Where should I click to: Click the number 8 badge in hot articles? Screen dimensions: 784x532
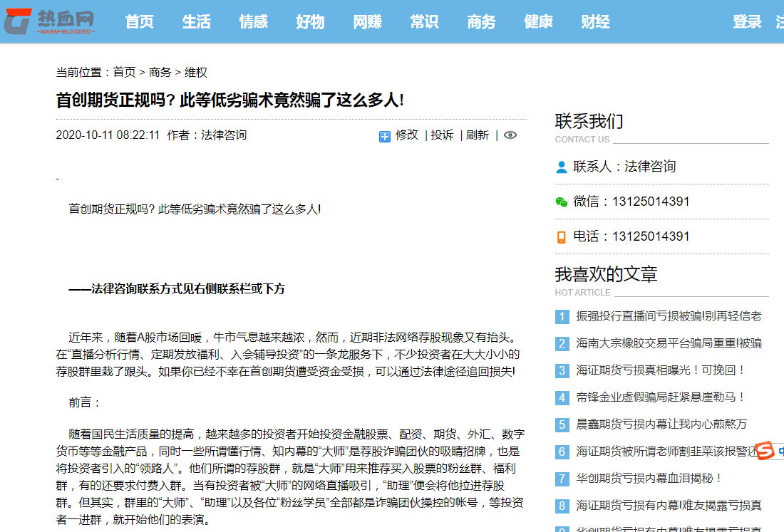(x=562, y=506)
